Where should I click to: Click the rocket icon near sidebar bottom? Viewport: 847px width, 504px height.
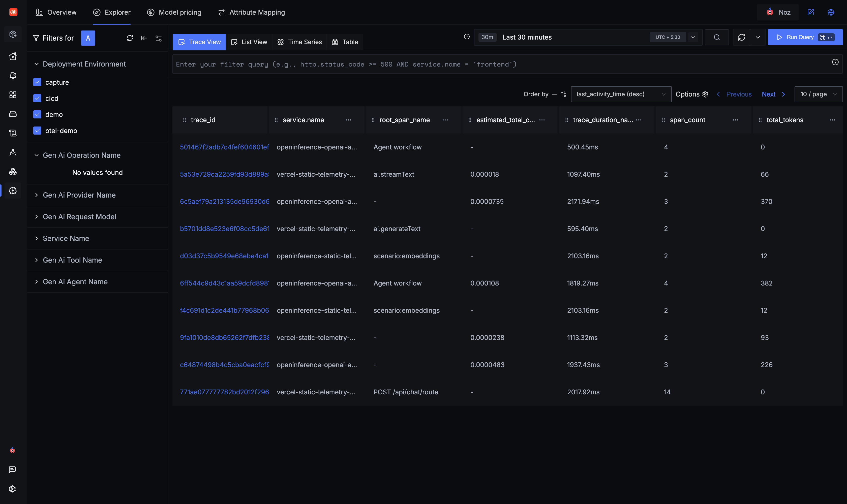tap(12, 450)
